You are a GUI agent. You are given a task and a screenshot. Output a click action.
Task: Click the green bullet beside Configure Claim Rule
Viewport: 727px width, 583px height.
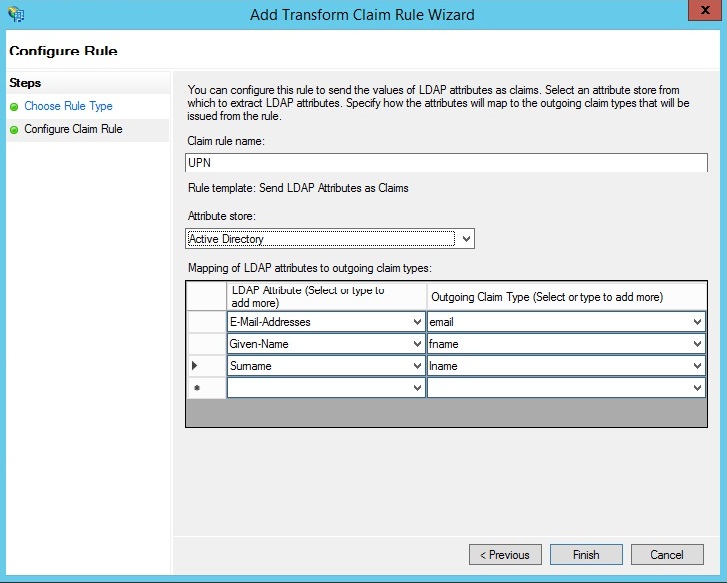pyautogui.click(x=14, y=129)
